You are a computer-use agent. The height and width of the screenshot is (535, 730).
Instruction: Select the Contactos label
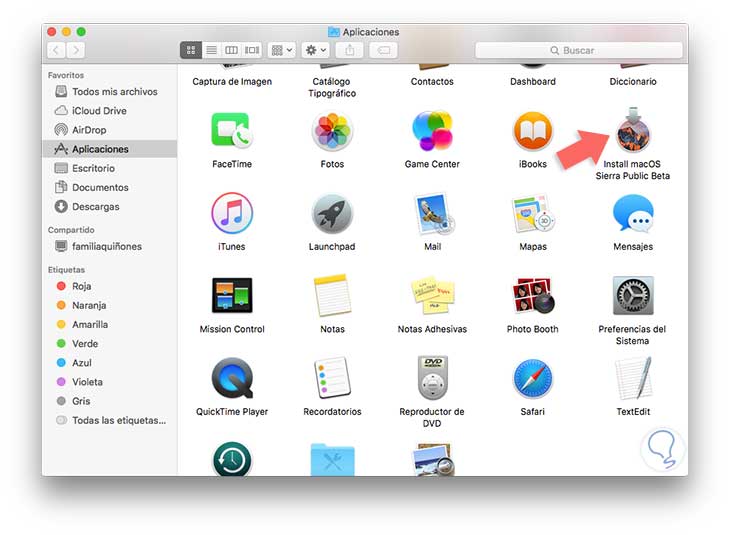tap(432, 81)
